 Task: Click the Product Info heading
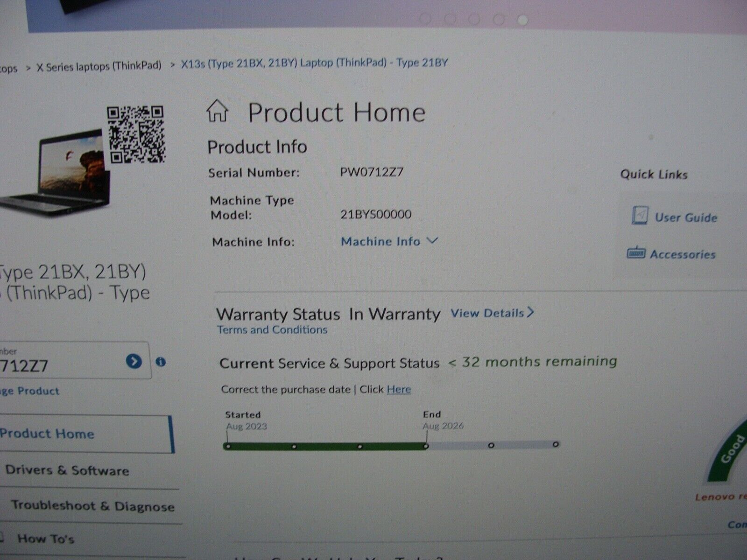257,147
